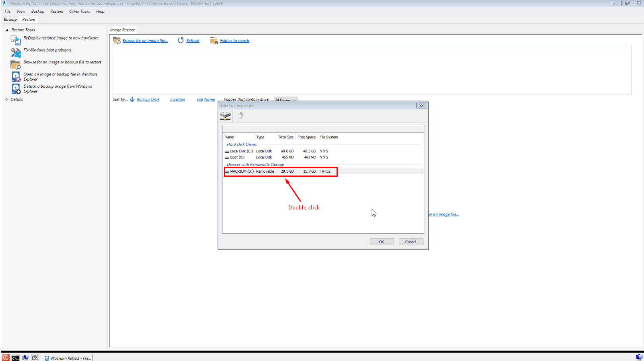Screen dimensions: 644x361
Task: Click Cancel in the Select an image file dialog
Action: coord(411,242)
